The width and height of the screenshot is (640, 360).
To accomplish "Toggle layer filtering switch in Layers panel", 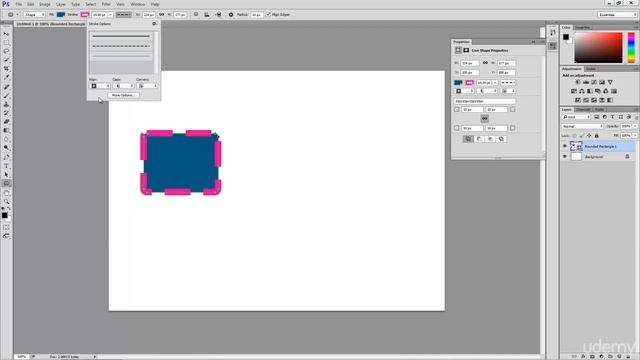I will (636, 117).
